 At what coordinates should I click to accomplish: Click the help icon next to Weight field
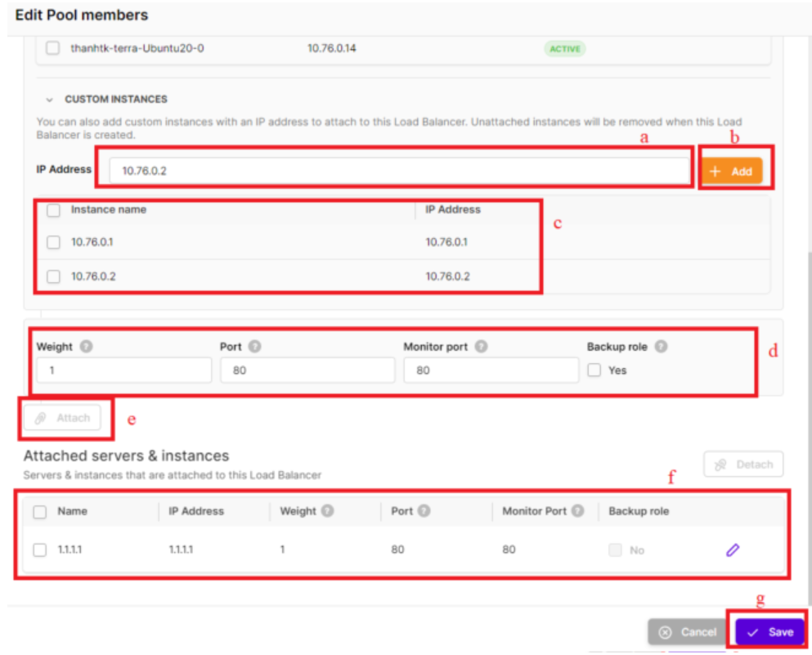click(87, 347)
